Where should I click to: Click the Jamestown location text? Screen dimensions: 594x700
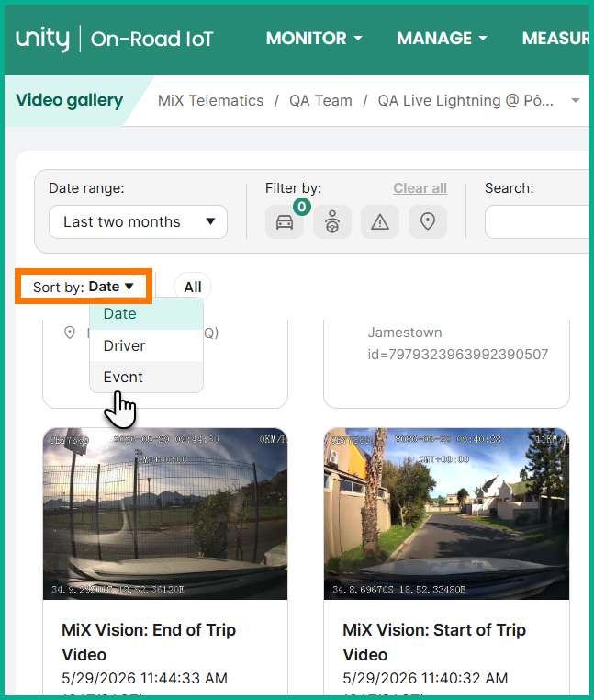point(405,333)
